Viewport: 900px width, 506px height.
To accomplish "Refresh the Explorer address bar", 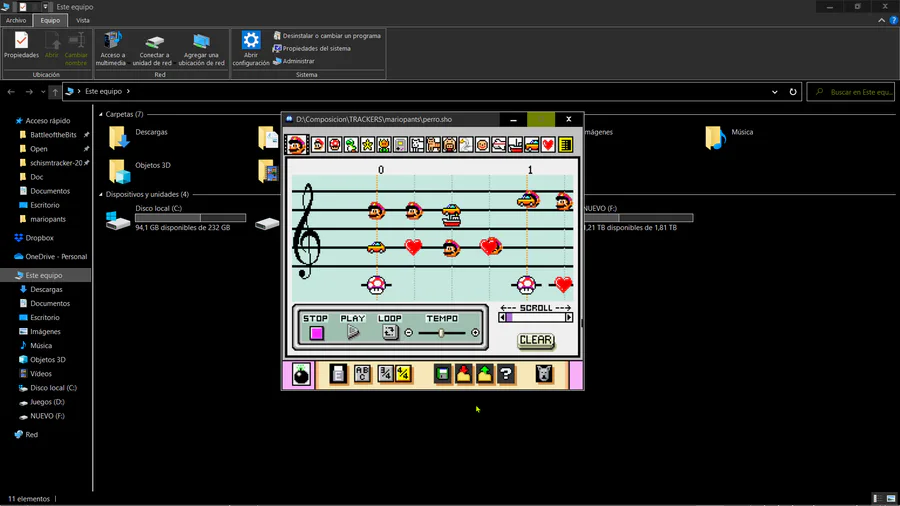I will (793, 92).
